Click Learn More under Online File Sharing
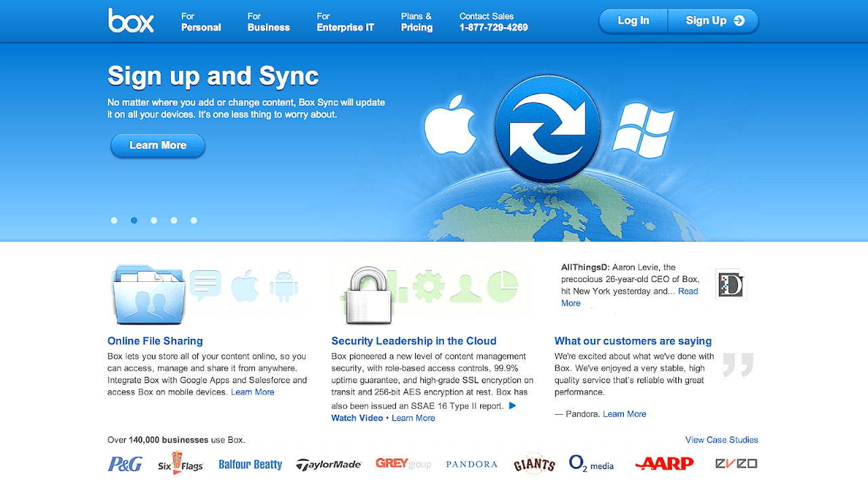868x488 pixels. point(253,392)
